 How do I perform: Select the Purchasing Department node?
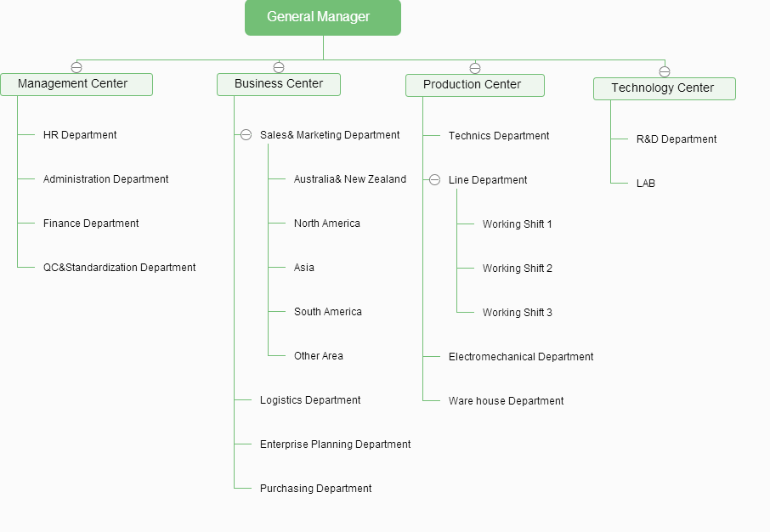click(315, 489)
